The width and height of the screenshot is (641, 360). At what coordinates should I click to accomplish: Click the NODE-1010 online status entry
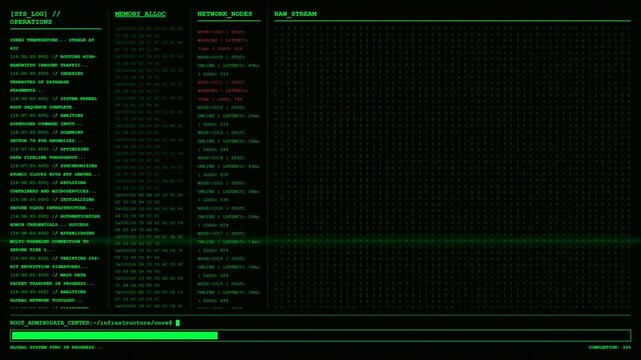(228, 65)
